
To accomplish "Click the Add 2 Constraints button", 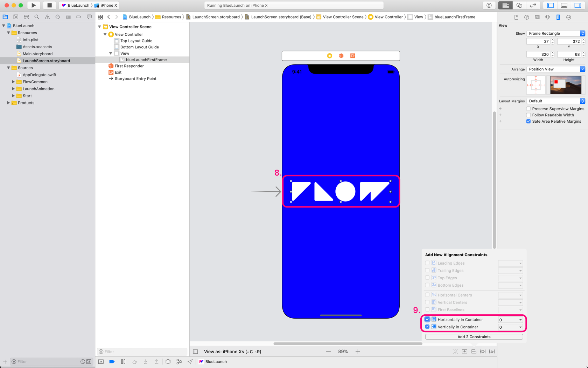I will pos(474,336).
